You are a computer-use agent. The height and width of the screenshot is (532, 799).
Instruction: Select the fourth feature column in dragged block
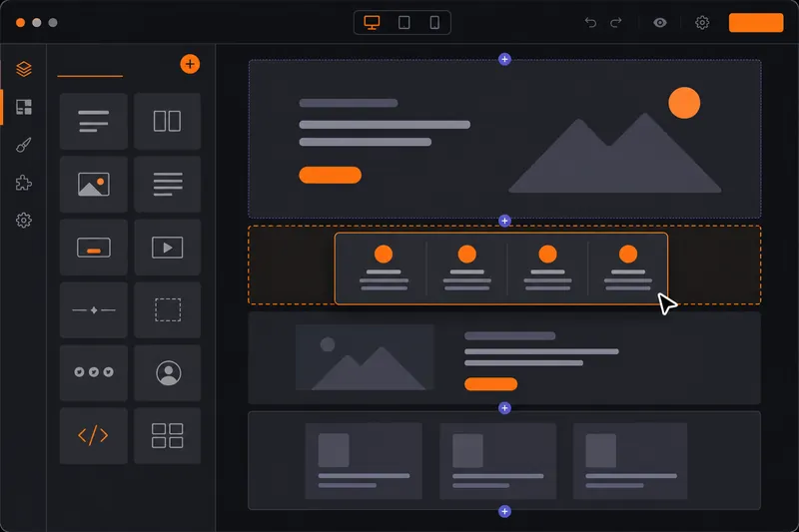628,267
